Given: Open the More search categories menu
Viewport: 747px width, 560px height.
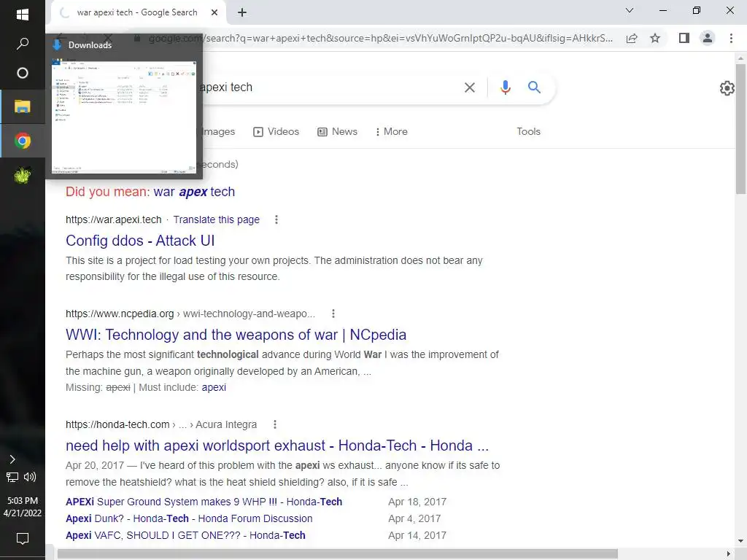Looking at the screenshot, I should click(x=392, y=131).
